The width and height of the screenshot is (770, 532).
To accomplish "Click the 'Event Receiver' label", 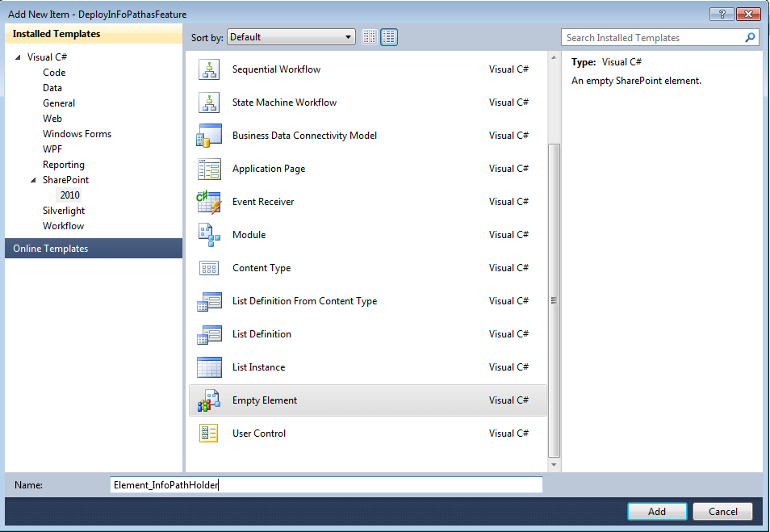I will point(263,202).
